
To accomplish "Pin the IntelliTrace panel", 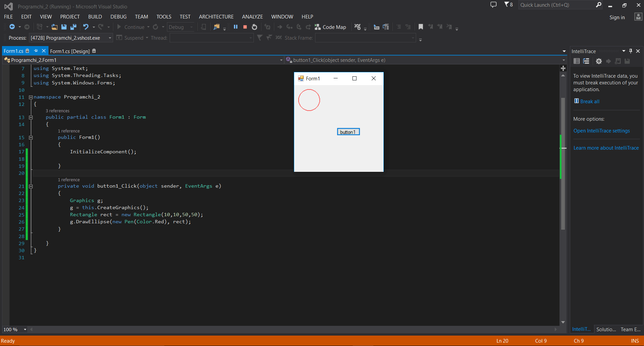I will [x=631, y=51].
